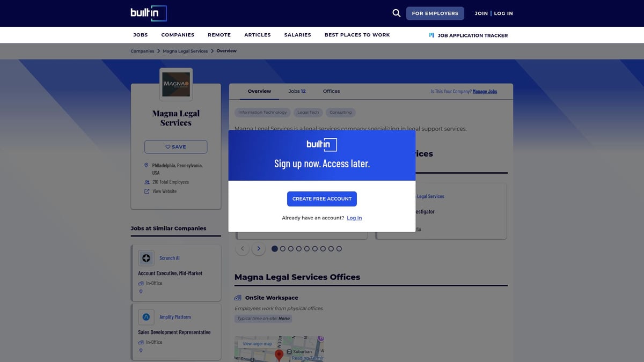Click the next arrow on the jobs carousel
The width and height of the screenshot is (644, 362).
coord(259,248)
